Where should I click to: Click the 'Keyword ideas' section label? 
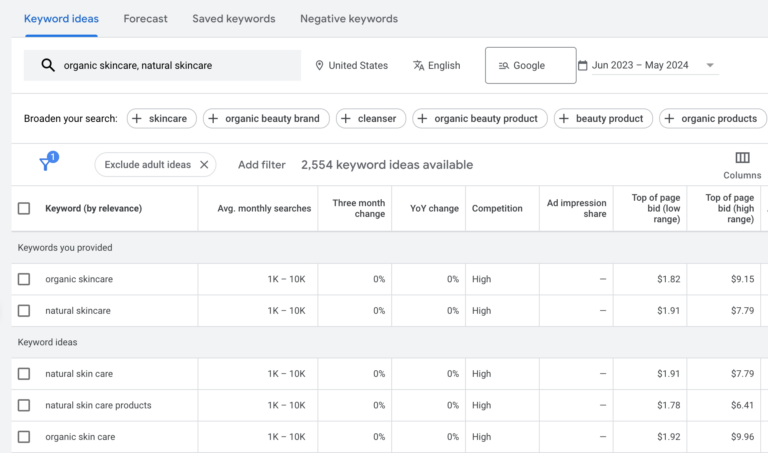[x=48, y=342]
